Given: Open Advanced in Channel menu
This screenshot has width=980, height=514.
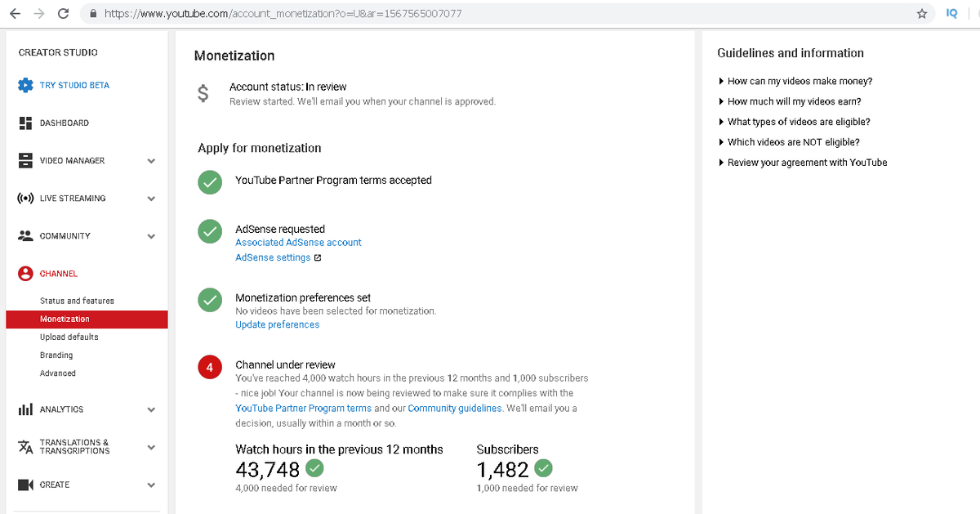Looking at the screenshot, I should click(58, 373).
